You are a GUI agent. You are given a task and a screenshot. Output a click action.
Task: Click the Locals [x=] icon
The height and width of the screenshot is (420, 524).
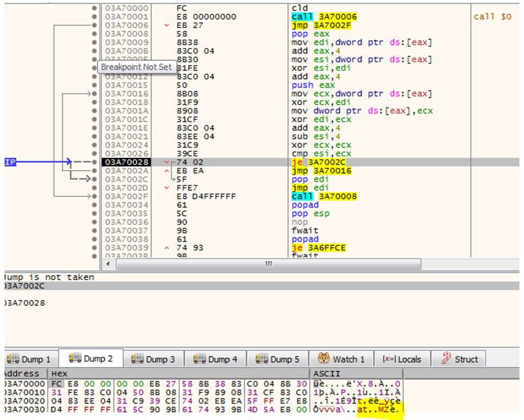click(x=388, y=359)
